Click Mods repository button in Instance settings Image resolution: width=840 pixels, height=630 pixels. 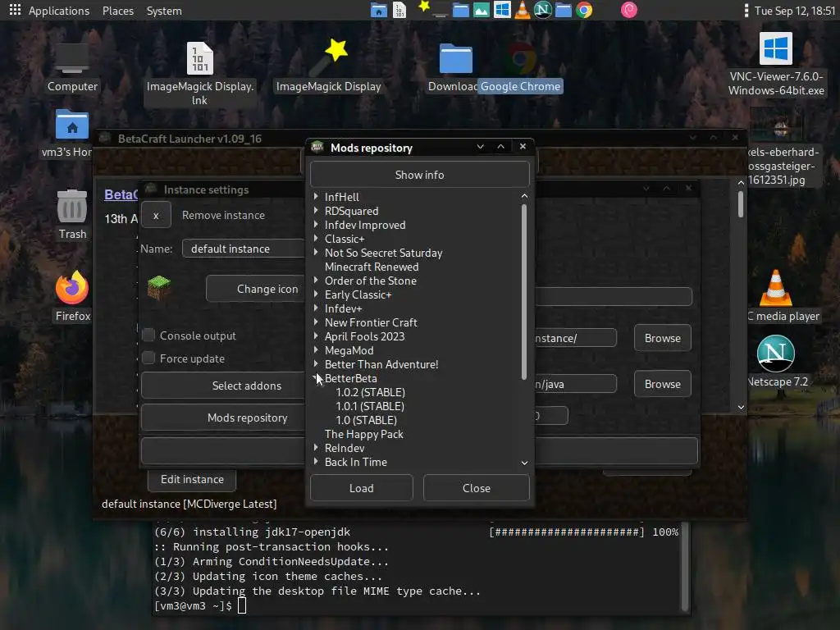[x=223, y=418]
